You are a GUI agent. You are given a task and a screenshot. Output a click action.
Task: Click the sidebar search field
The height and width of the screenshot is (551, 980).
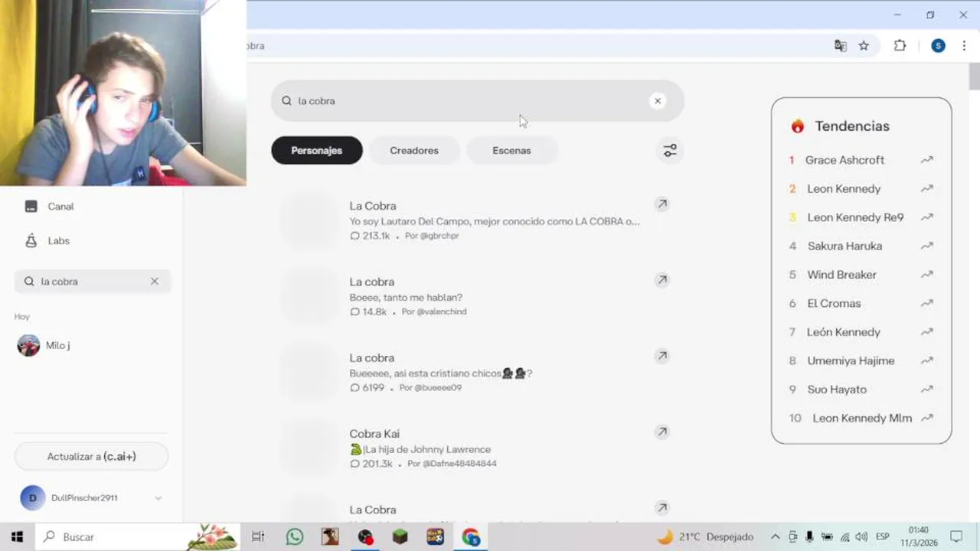pyautogui.click(x=92, y=282)
